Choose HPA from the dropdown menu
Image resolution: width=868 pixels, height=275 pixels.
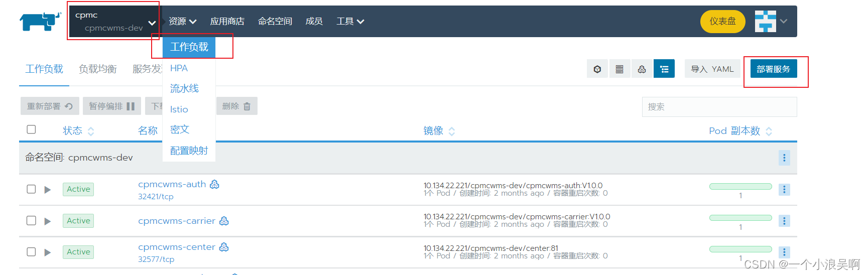tap(179, 68)
